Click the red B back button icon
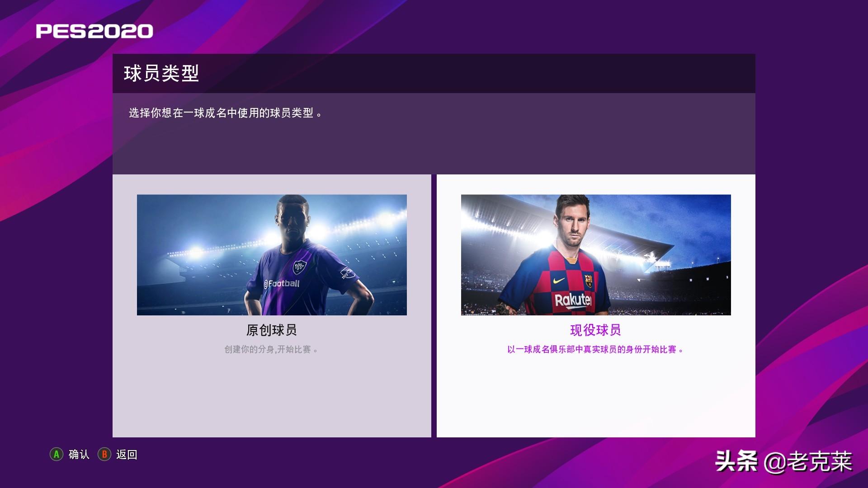The width and height of the screenshot is (868, 488). click(x=104, y=454)
